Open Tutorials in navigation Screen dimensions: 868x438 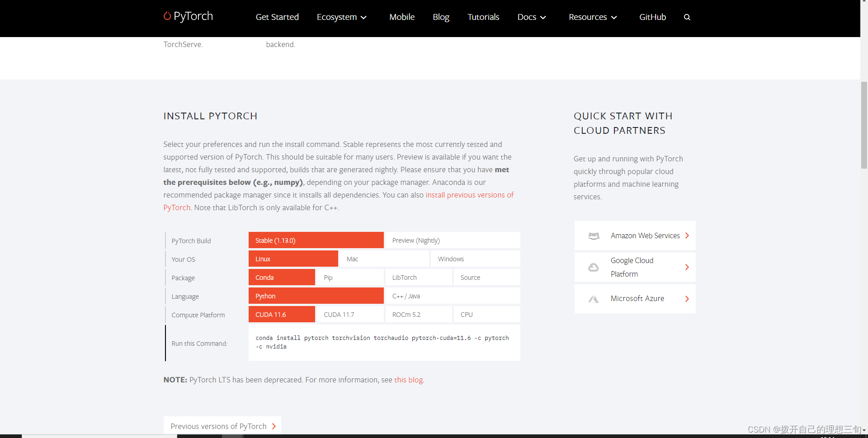[483, 17]
